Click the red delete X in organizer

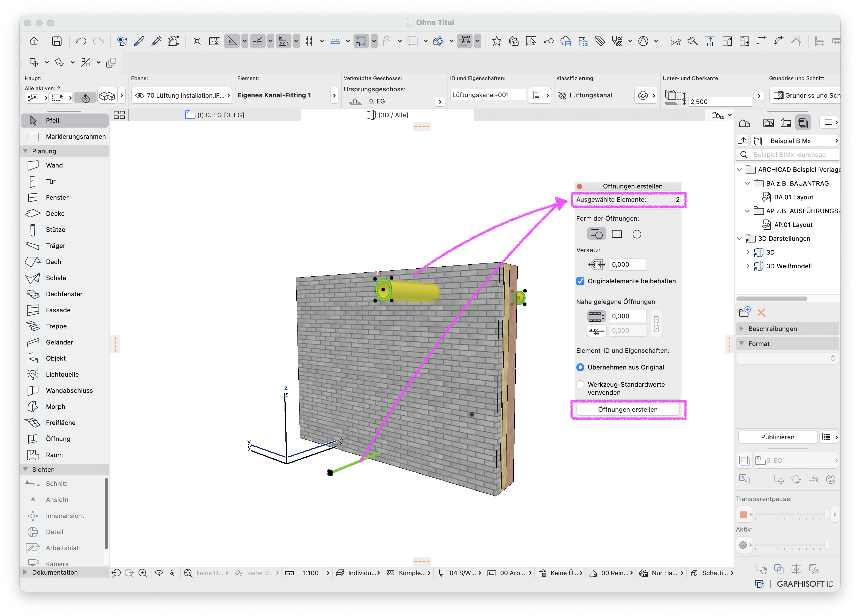point(761,313)
